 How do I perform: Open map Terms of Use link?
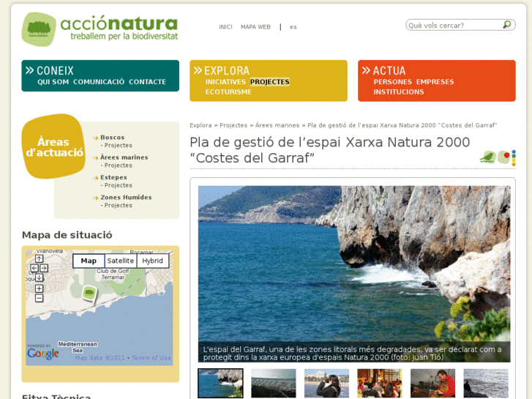[x=151, y=358]
